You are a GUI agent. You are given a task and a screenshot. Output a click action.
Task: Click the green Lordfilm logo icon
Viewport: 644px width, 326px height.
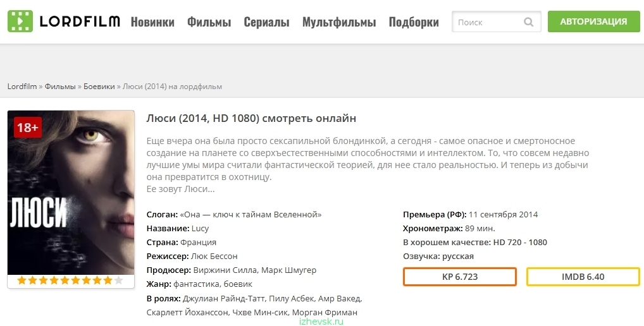click(20, 21)
